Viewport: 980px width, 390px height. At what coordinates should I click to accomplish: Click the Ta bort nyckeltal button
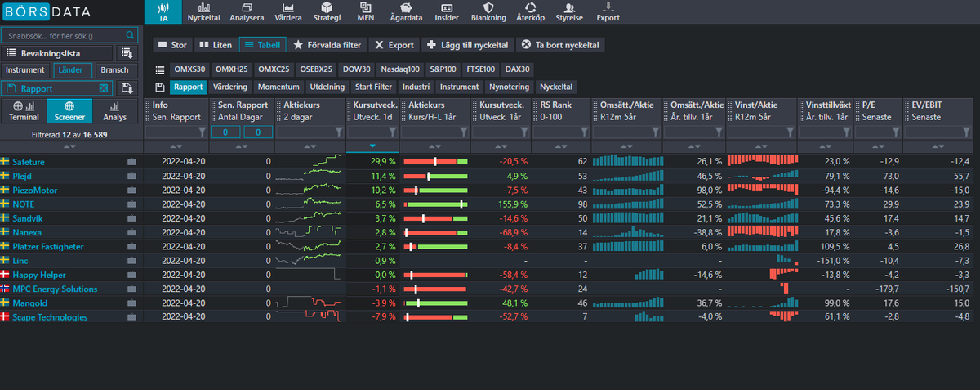[x=562, y=45]
